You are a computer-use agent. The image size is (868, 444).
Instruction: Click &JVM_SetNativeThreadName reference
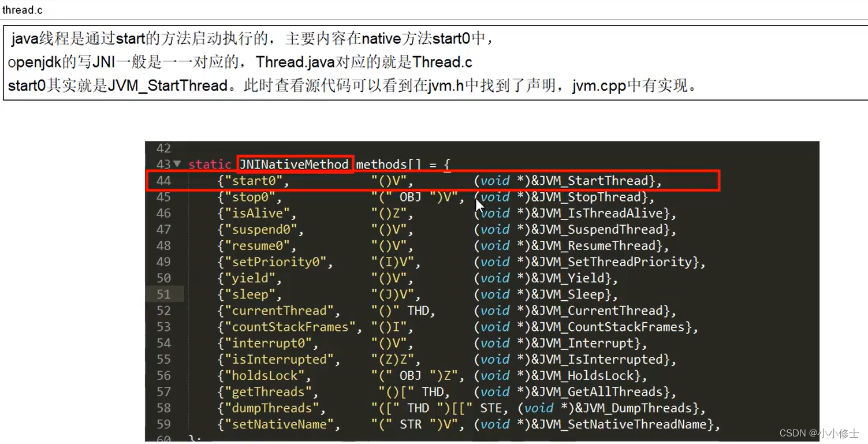[619, 424]
